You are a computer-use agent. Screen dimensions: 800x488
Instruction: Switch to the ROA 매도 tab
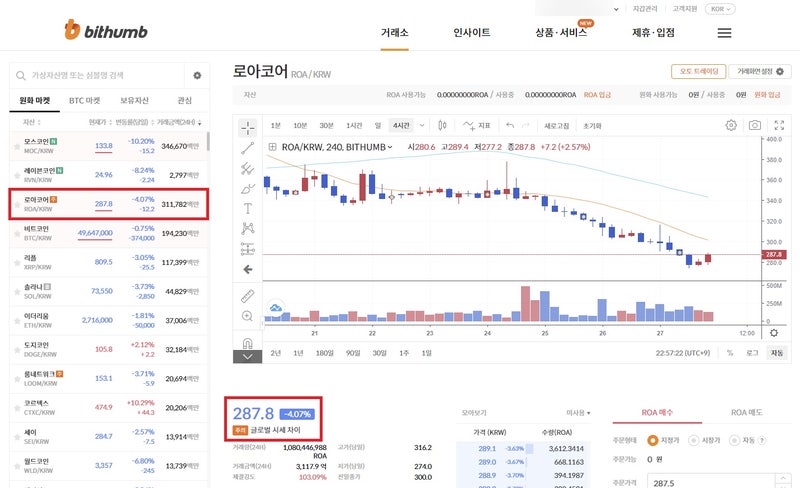(x=746, y=412)
